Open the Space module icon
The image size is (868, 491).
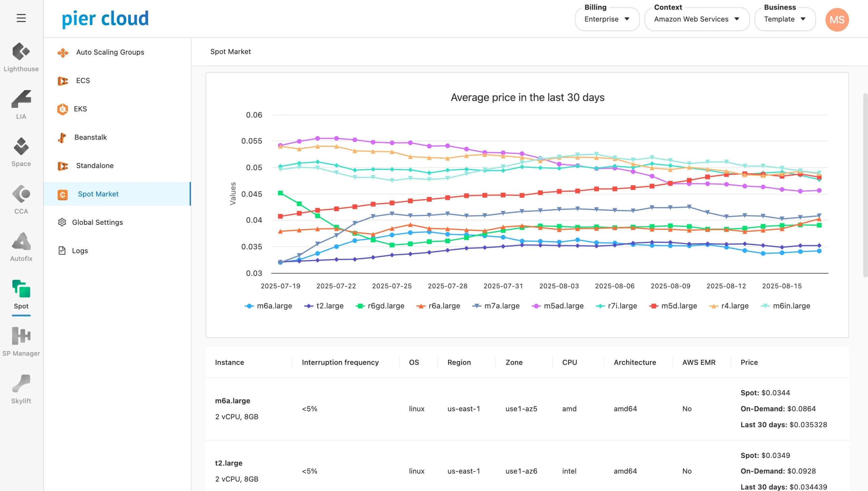[21, 146]
